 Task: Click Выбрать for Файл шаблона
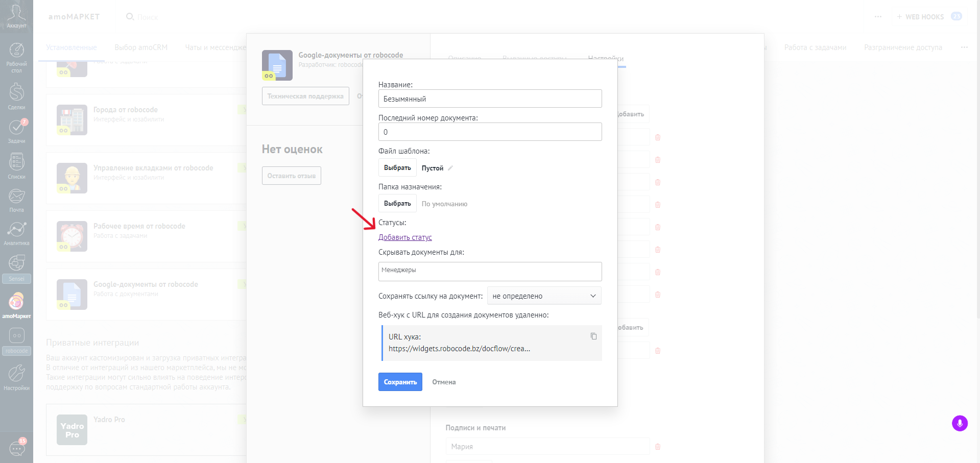tap(397, 168)
